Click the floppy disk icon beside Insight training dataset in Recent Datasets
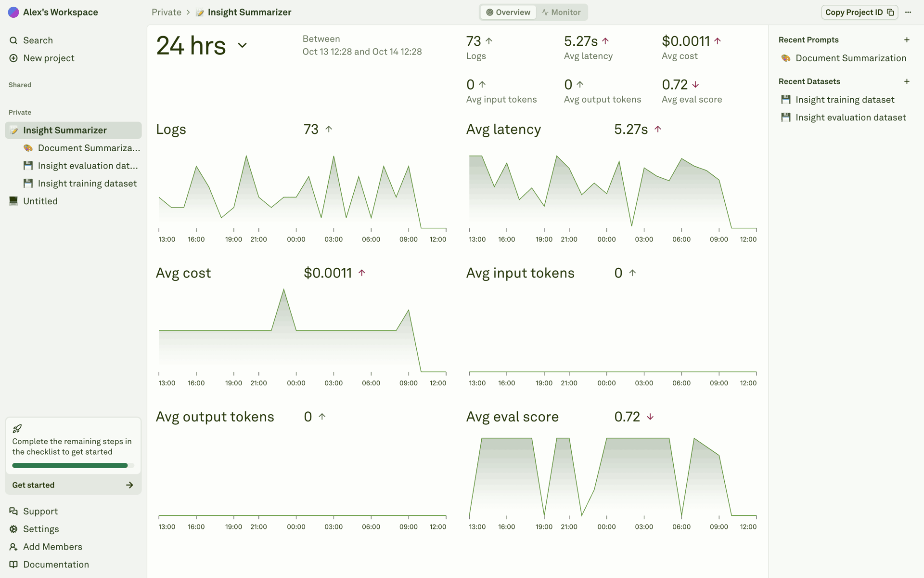Image resolution: width=924 pixels, height=578 pixels. (x=786, y=100)
